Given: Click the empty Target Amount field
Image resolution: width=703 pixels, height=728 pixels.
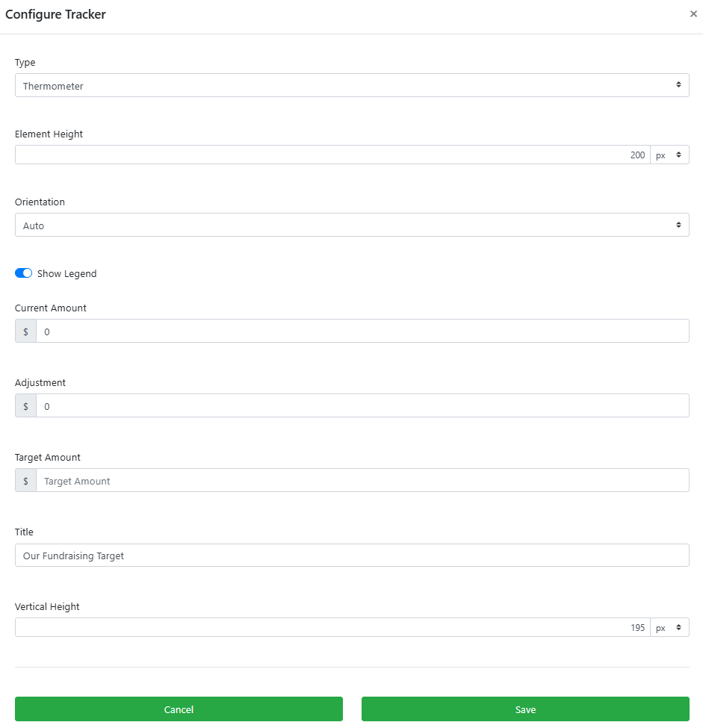Looking at the screenshot, I should pyautogui.click(x=362, y=481).
